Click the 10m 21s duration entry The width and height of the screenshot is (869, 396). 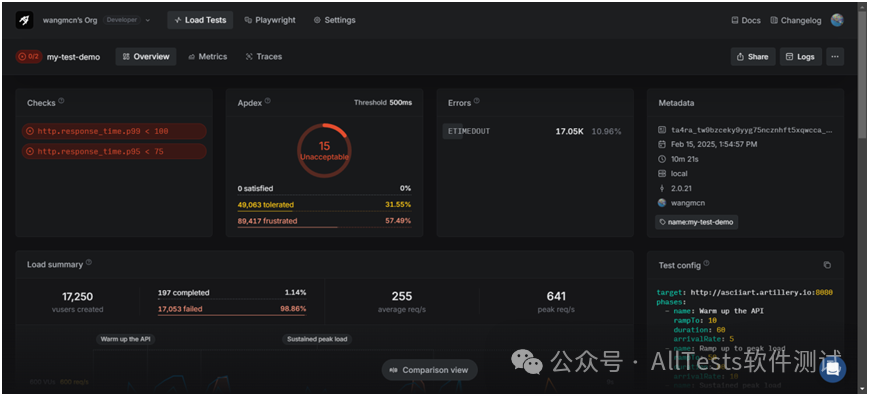[686, 159]
